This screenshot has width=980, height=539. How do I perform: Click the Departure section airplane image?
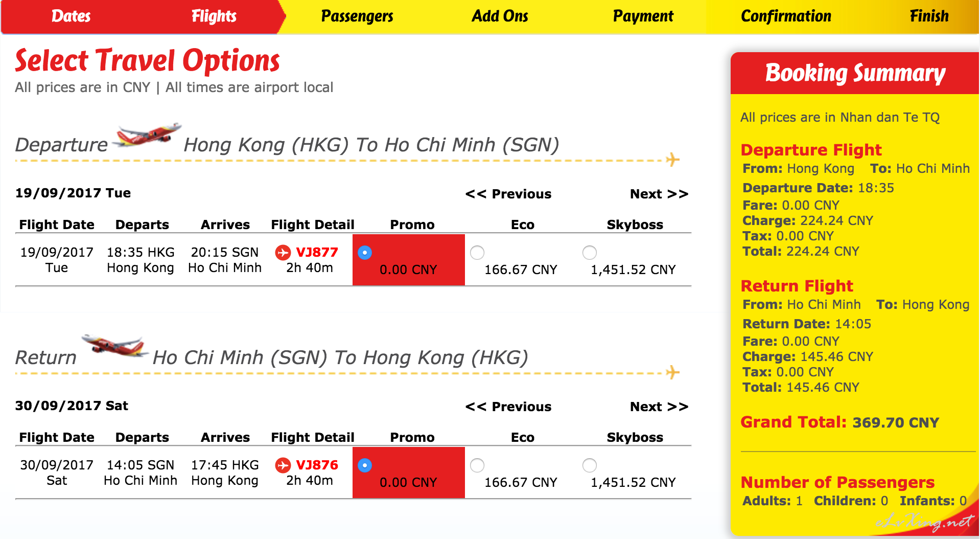point(147,135)
